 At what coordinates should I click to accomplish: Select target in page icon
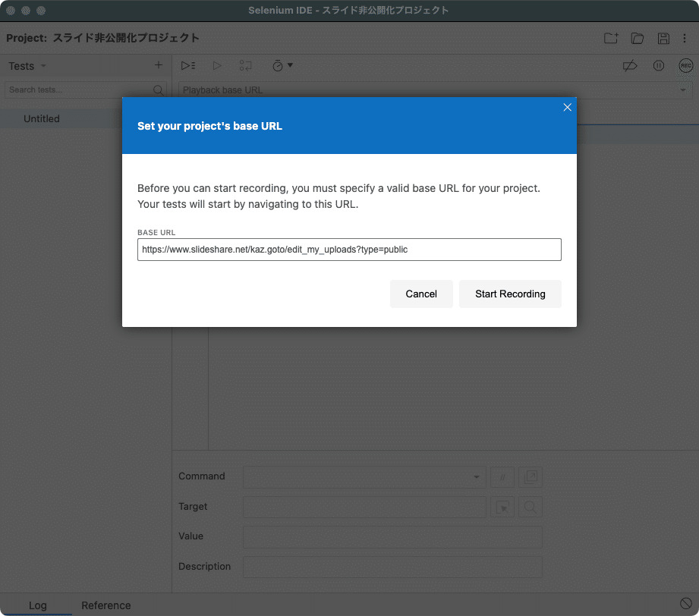pos(502,507)
